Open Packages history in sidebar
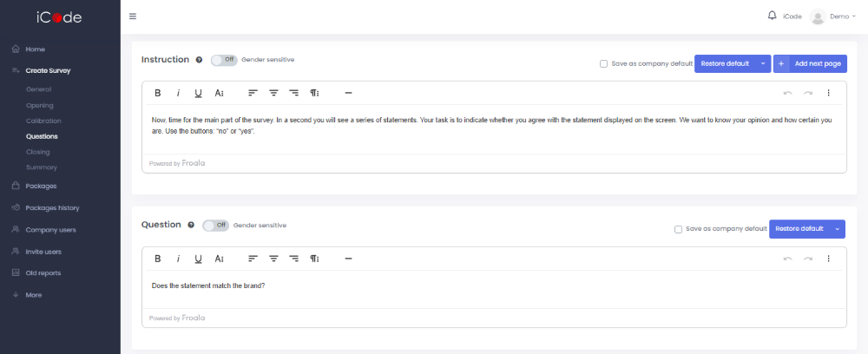868x354 pixels. (x=52, y=208)
